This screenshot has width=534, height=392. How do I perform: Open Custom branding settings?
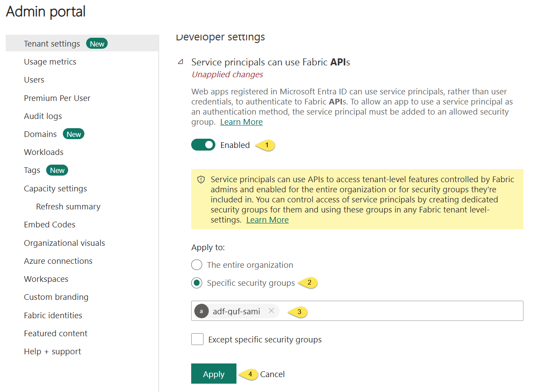56,297
